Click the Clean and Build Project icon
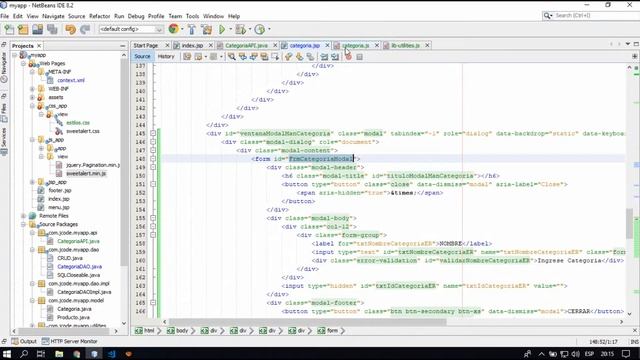 point(207,29)
